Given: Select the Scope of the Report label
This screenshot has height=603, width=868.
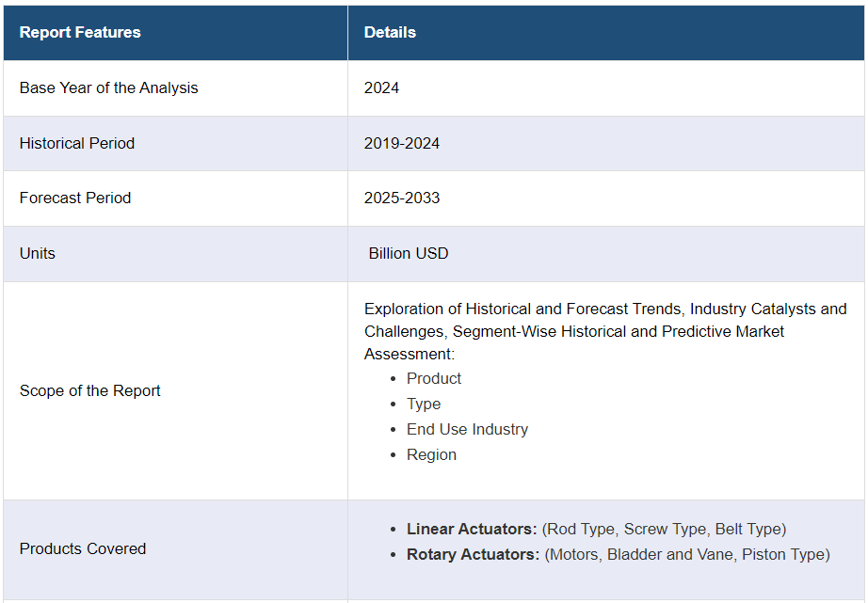Looking at the screenshot, I should click(90, 390).
